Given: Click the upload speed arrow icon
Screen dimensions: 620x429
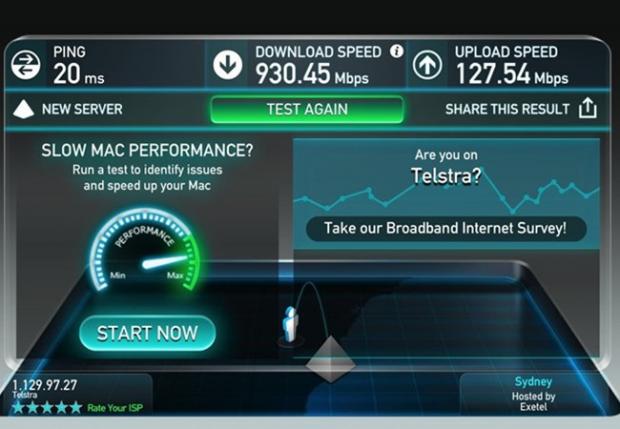Looking at the screenshot, I should tap(427, 64).
